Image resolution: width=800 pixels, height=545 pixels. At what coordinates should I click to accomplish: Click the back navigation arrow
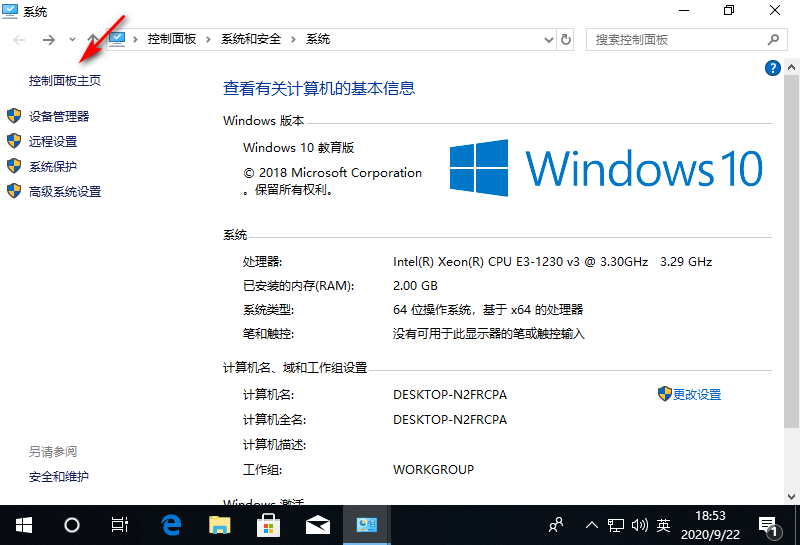(x=20, y=40)
